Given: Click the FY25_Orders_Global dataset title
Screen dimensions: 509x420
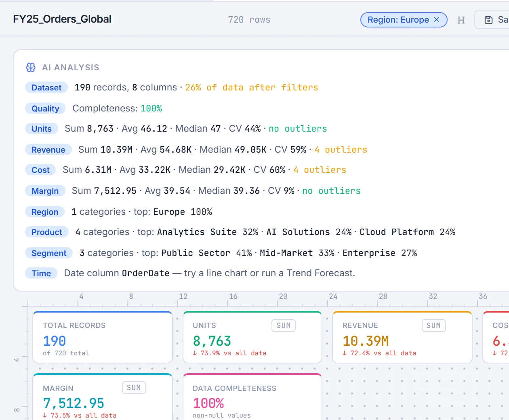Looking at the screenshot, I should [62, 19].
